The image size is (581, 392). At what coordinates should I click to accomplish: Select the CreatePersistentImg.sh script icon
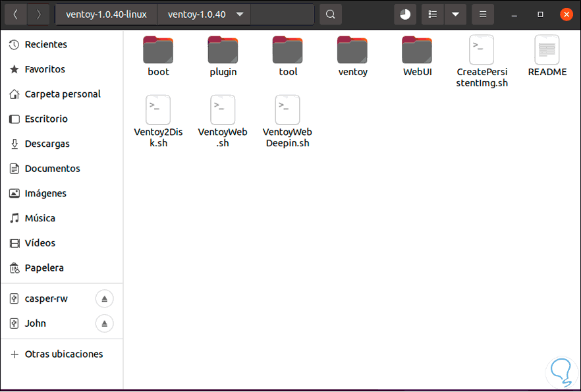(482, 50)
